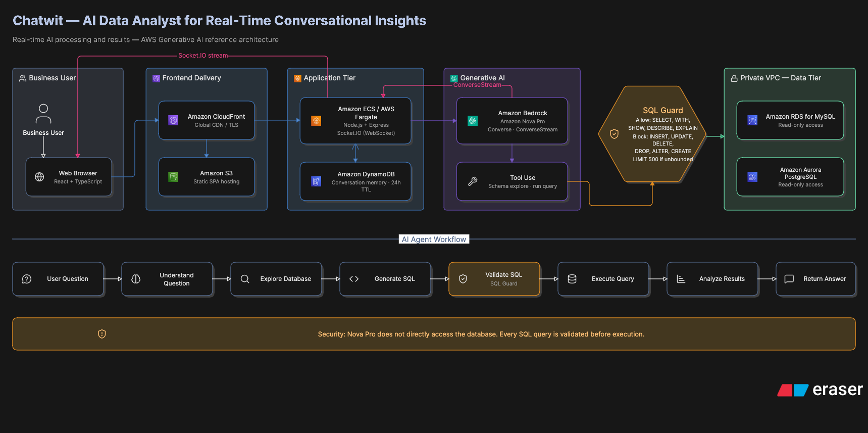Image resolution: width=868 pixels, height=433 pixels.
Task: Click the Chatwit diagram title
Action: tap(219, 21)
